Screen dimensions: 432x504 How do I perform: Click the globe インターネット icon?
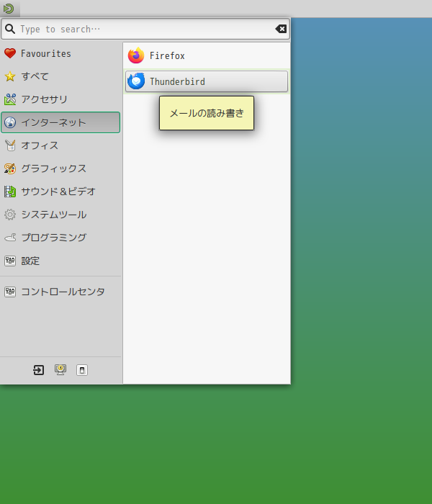click(x=10, y=122)
